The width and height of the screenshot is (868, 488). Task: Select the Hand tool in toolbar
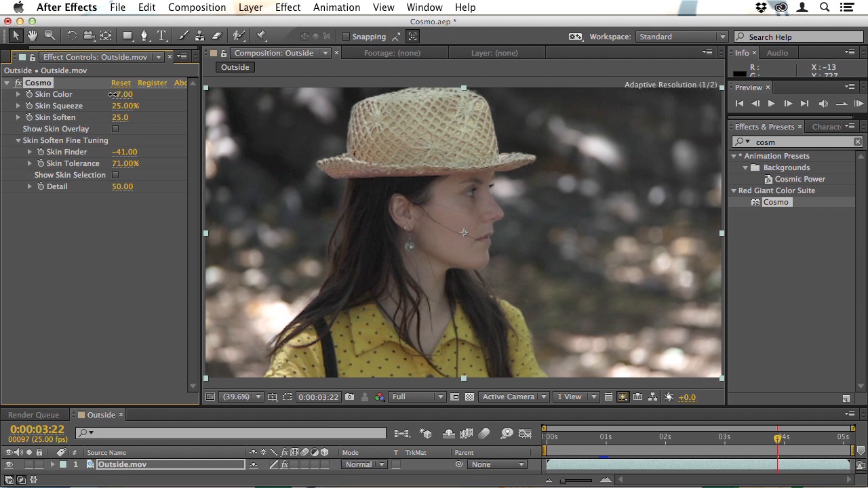pyautogui.click(x=32, y=36)
